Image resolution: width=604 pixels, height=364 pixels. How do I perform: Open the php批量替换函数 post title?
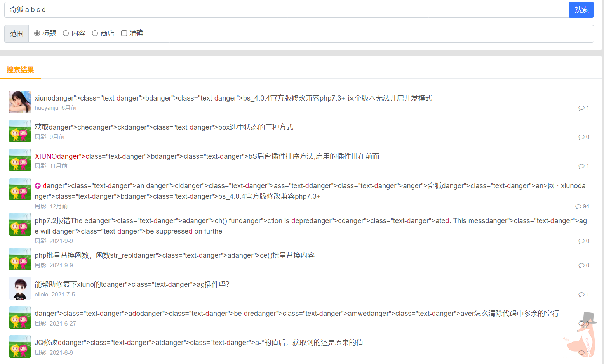coord(174,255)
